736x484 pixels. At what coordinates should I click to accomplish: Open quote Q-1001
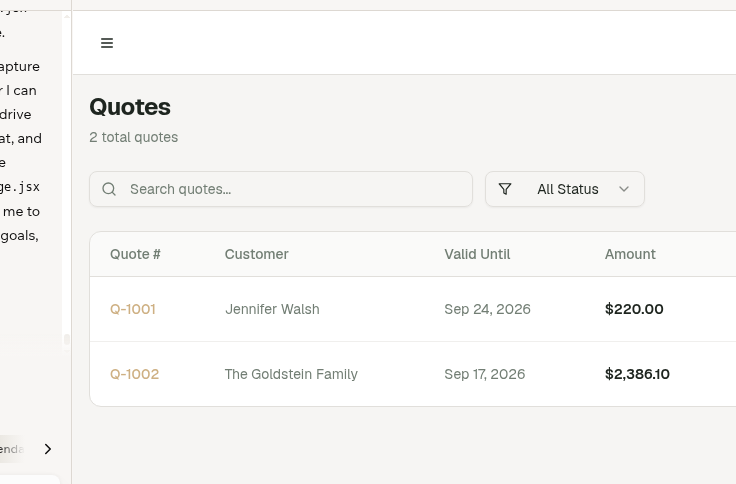133,309
